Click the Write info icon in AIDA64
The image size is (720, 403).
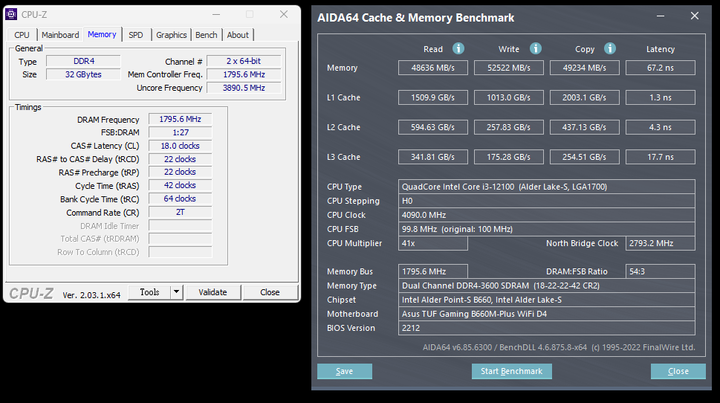(535, 48)
